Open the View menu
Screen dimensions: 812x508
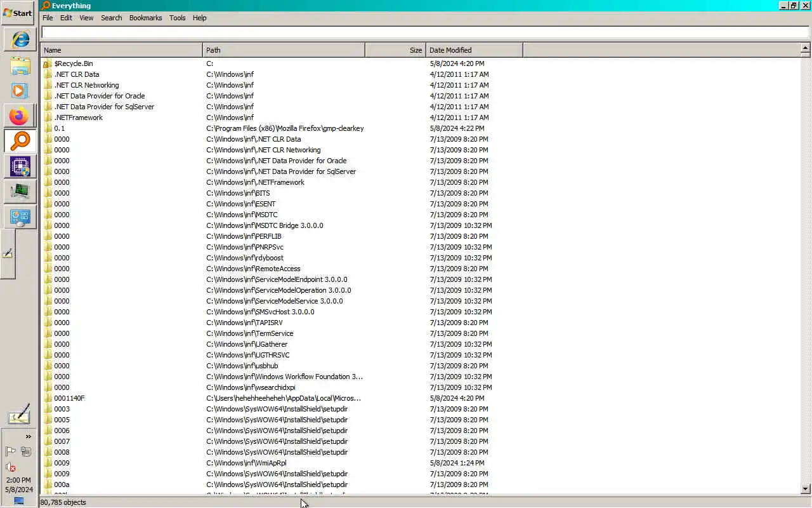coord(86,18)
